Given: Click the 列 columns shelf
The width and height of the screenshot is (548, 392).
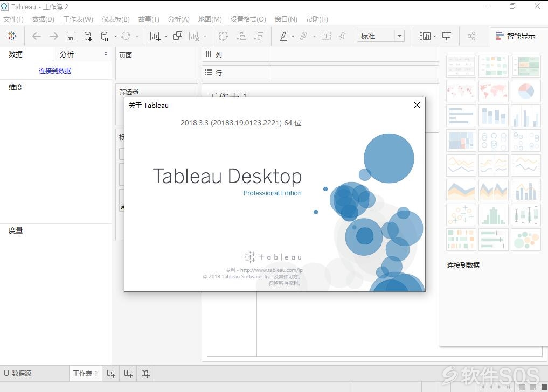Looking at the screenshot, I should coord(320,54).
